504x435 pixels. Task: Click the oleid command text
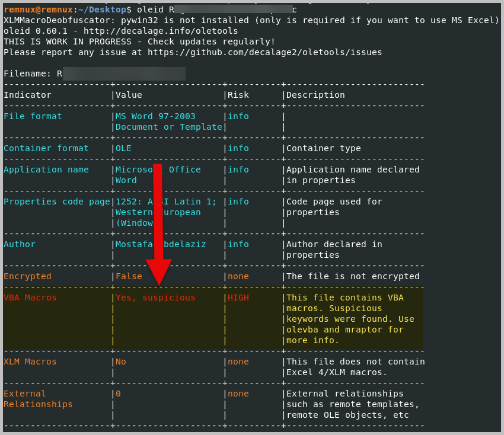(149, 9)
